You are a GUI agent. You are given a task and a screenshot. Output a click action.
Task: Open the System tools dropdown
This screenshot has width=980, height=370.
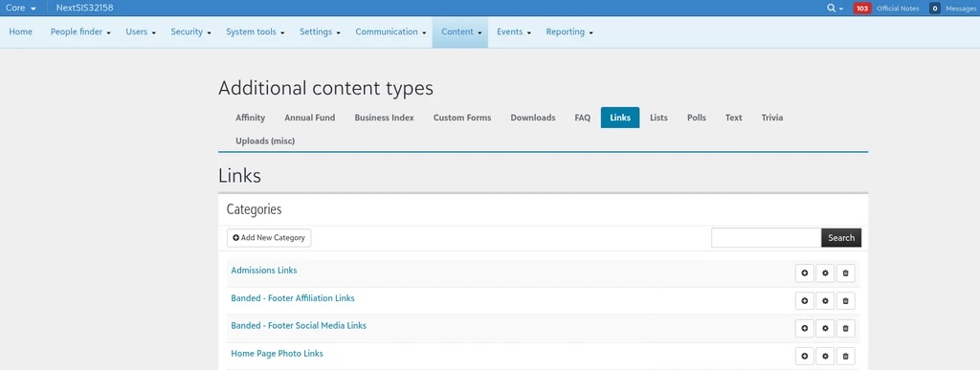[255, 32]
